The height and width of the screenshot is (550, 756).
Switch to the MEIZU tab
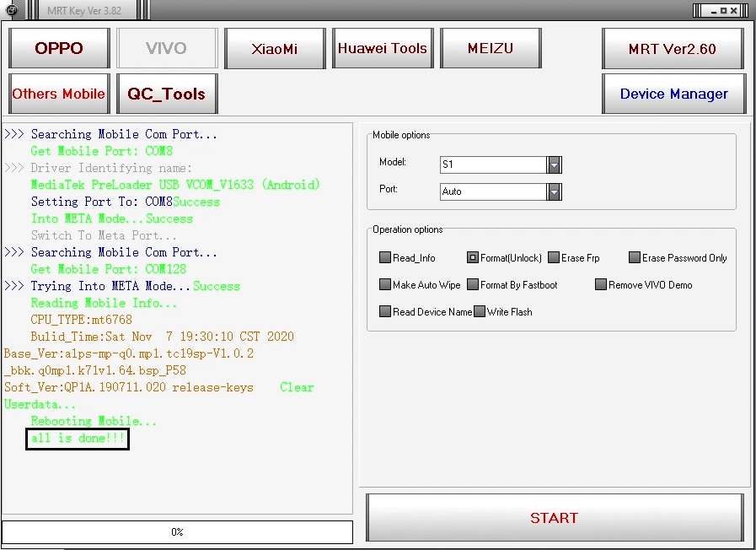coord(491,48)
